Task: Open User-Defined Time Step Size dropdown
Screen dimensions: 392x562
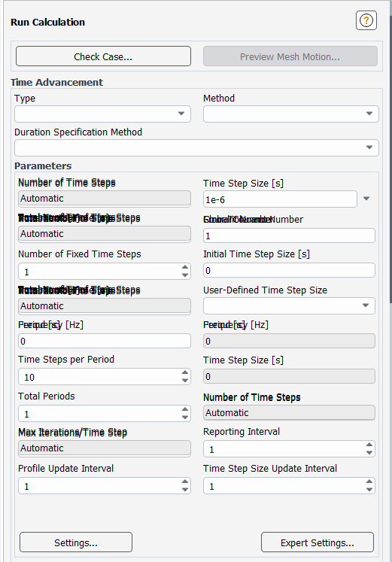Action: pyautogui.click(x=289, y=305)
